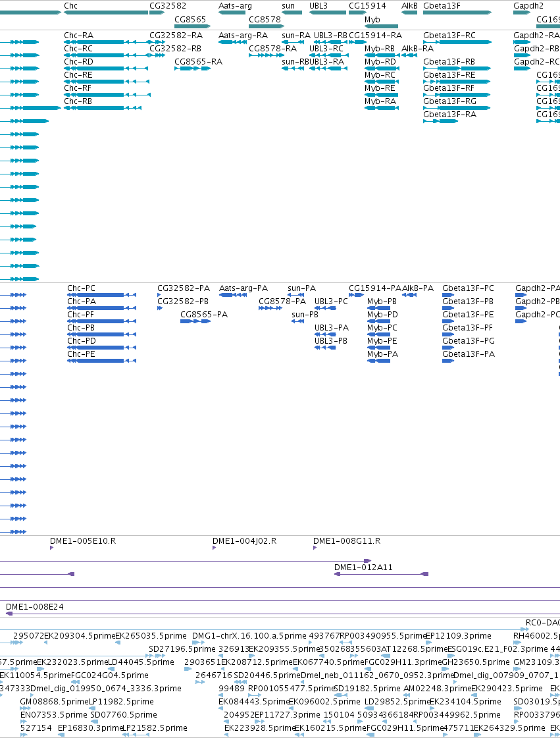The image size is (560, 738).
Task: Select EST EK223928.5prime
Action: coord(259,728)
